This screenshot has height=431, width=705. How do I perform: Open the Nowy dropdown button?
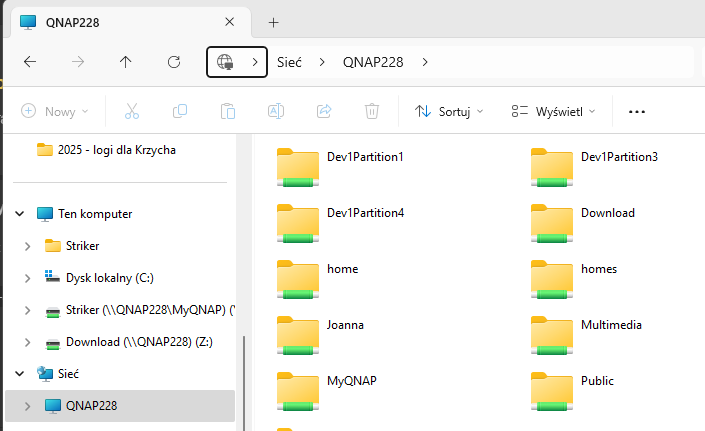tap(55, 112)
